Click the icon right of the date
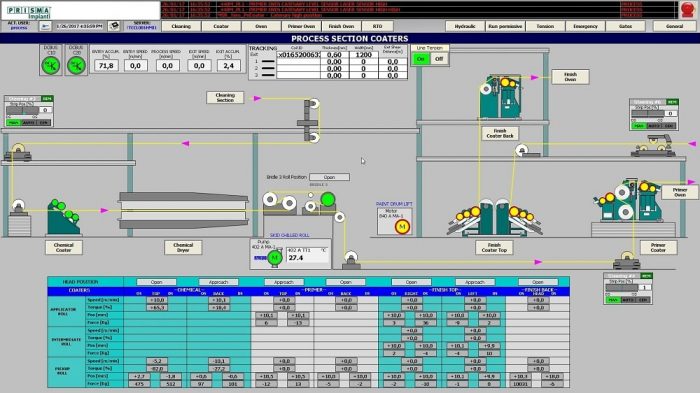The height and width of the screenshot is (393, 700). tap(114, 26)
